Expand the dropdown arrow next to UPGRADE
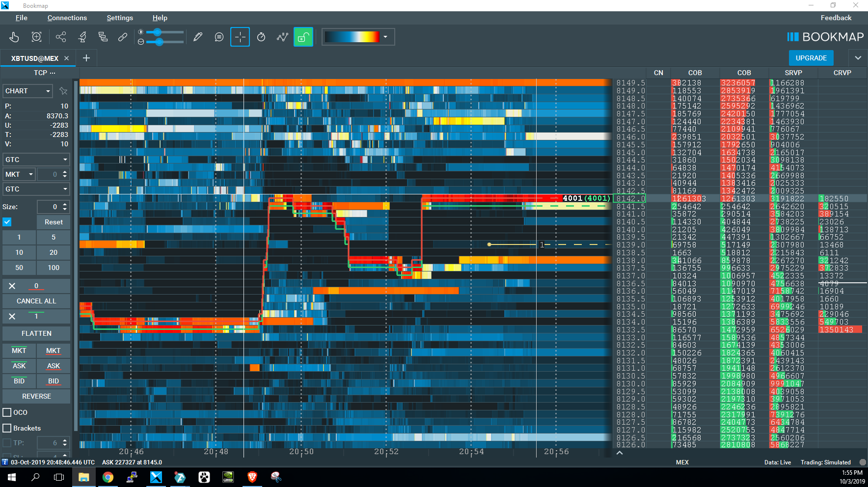This screenshot has width=868, height=487. (x=858, y=58)
